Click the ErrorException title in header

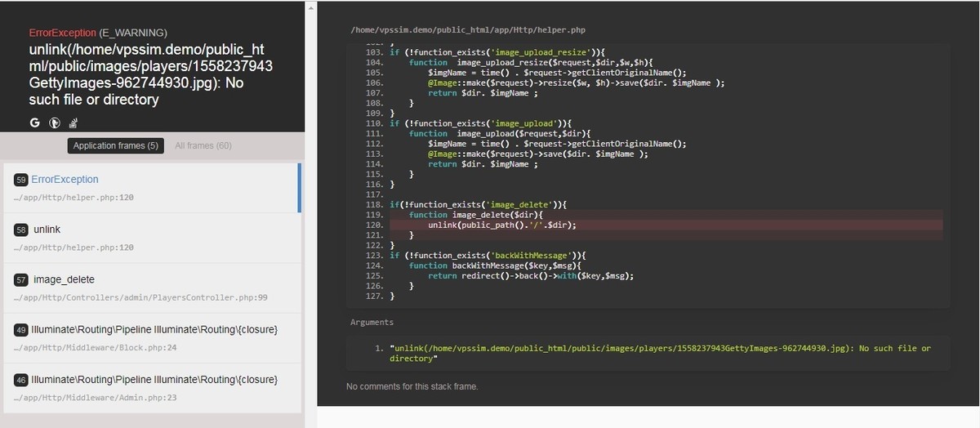[62, 33]
